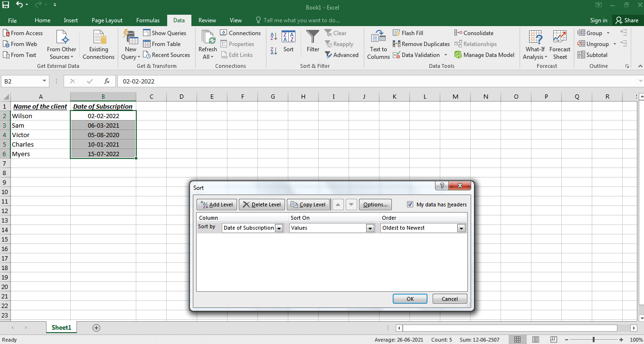The width and height of the screenshot is (644, 344).
Task: Click the zoom slider handle
Action: [594, 340]
